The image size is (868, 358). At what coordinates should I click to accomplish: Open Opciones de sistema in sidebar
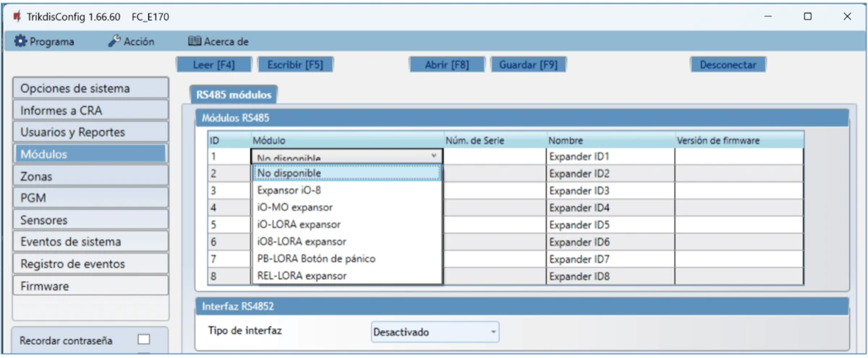[x=90, y=88]
